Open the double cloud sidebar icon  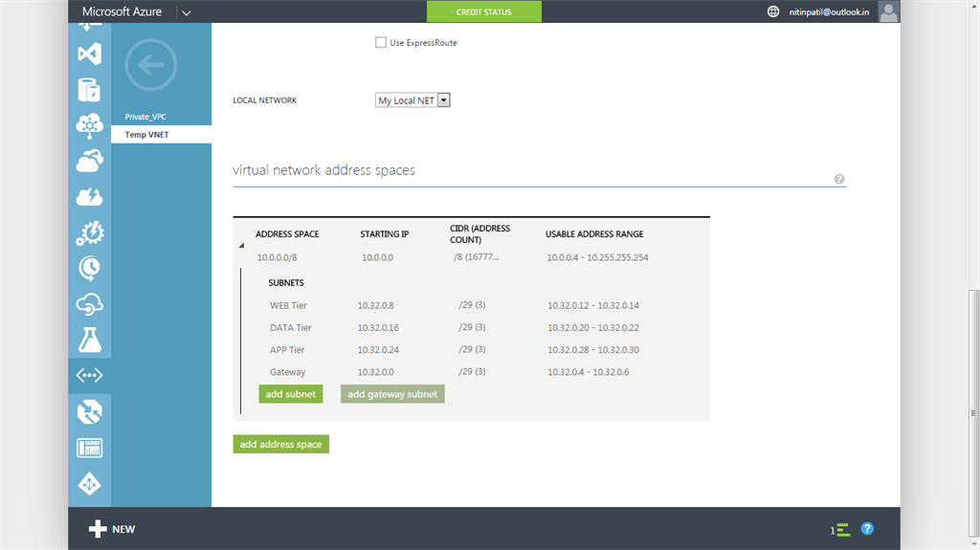tap(89, 162)
